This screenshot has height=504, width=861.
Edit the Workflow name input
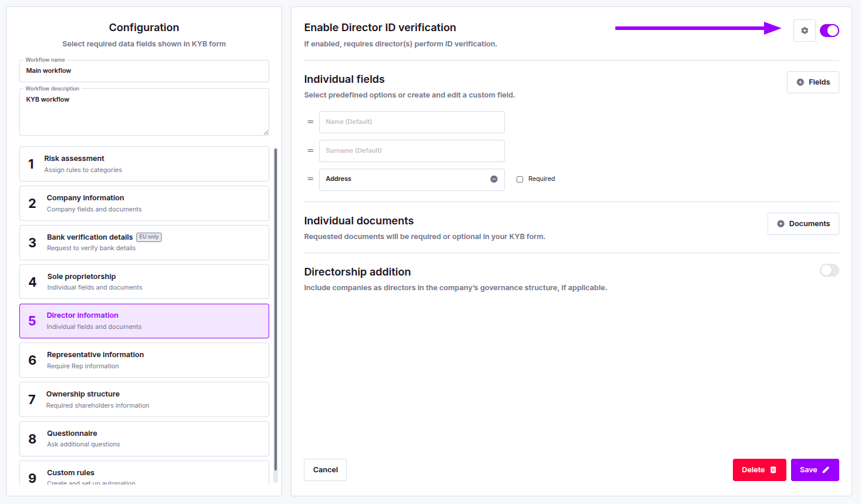(x=144, y=71)
